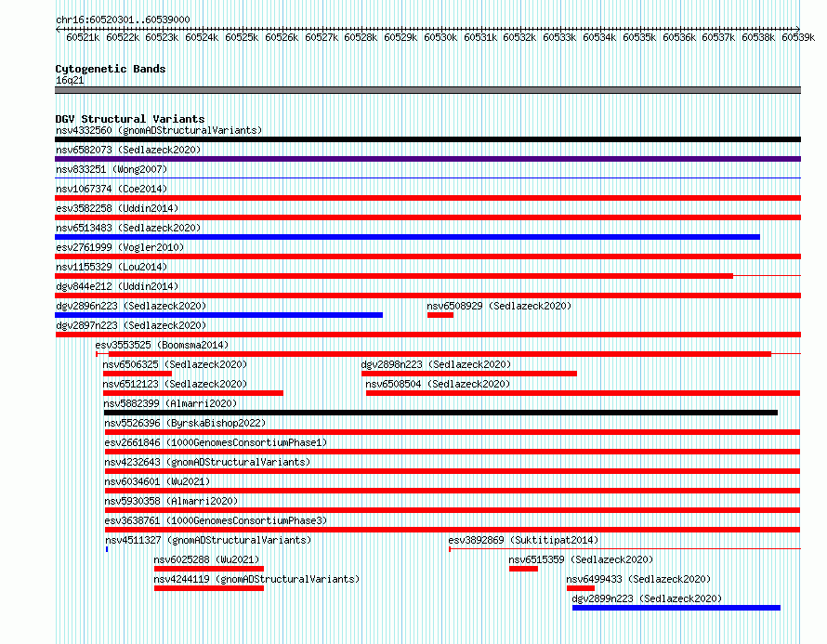
Task: Click the dgv2896n223 (Sedlazeck2020) label
Action: (131, 306)
